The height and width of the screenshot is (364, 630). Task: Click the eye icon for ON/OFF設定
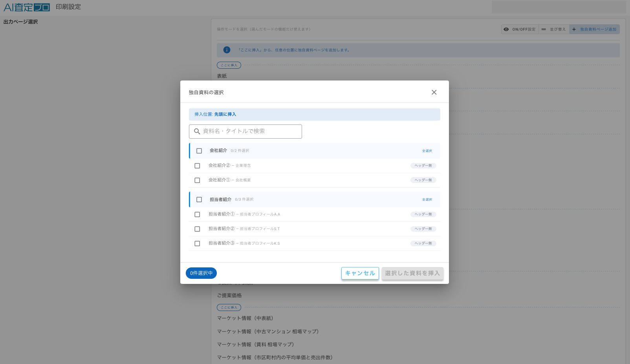point(506,29)
